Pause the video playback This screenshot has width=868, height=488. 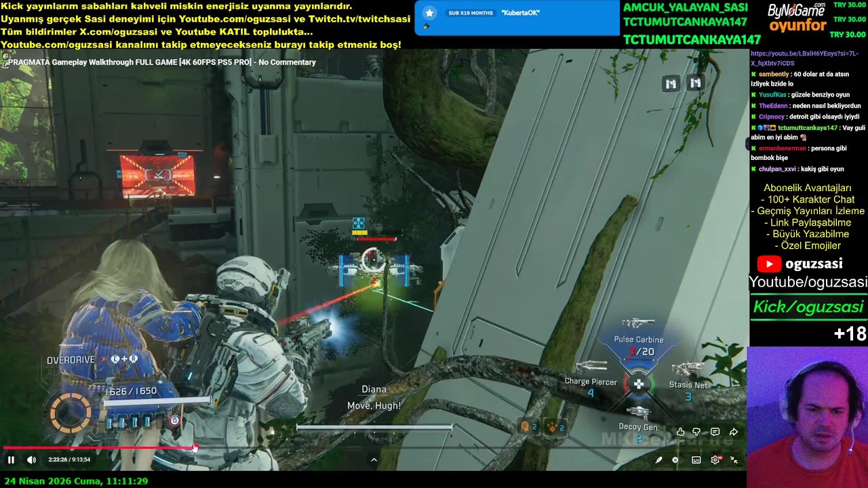(x=11, y=460)
